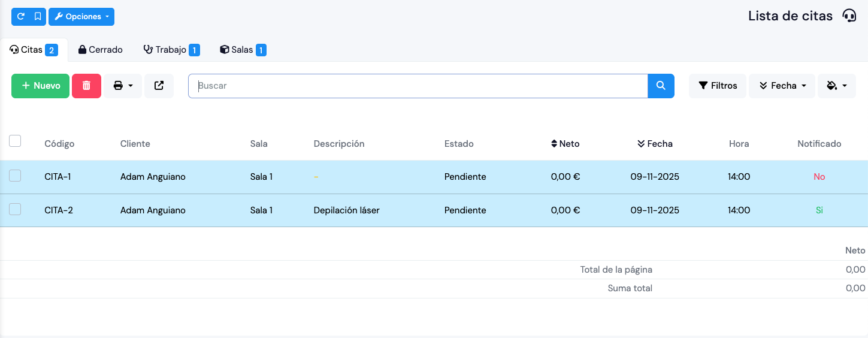The width and height of the screenshot is (868, 338).
Task: Open the Filtros panel
Action: tap(718, 86)
